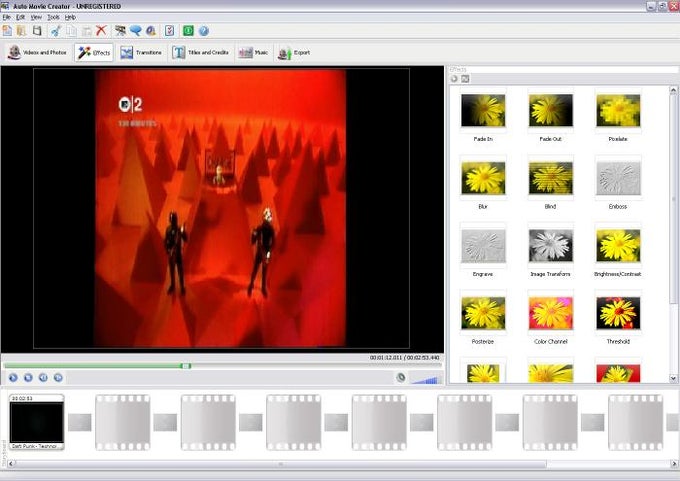The height and width of the screenshot is (481, 680).
Task: Click the New project toolbar icon
Action: coord(7,30)
